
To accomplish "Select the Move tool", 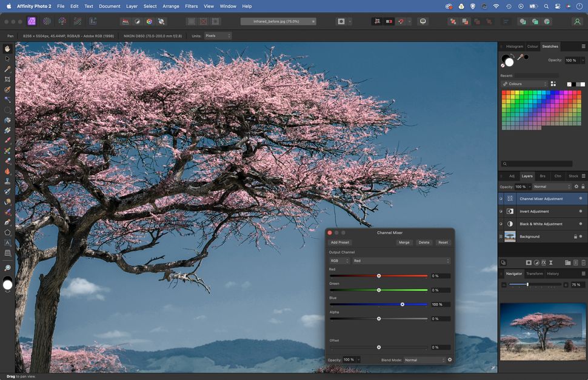I will click(7, 59).
